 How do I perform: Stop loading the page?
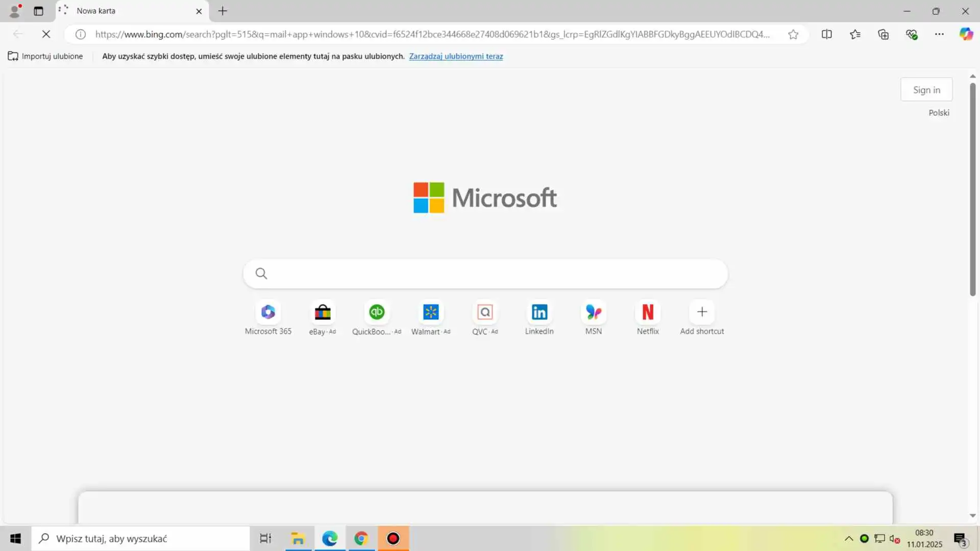(x=46, y=34)
